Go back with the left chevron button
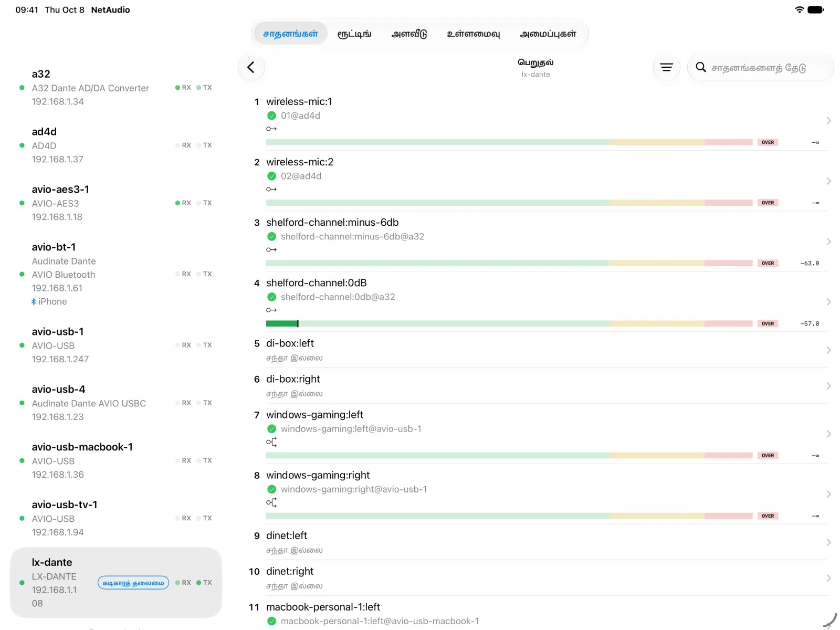The image size is (840, 630). point(251,67)
